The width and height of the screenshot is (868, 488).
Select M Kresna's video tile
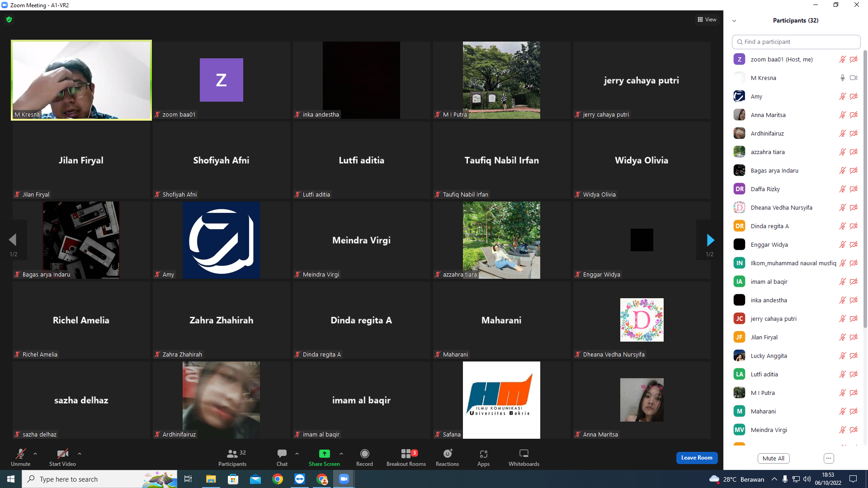pyautogui.click(x=81, y=80)
